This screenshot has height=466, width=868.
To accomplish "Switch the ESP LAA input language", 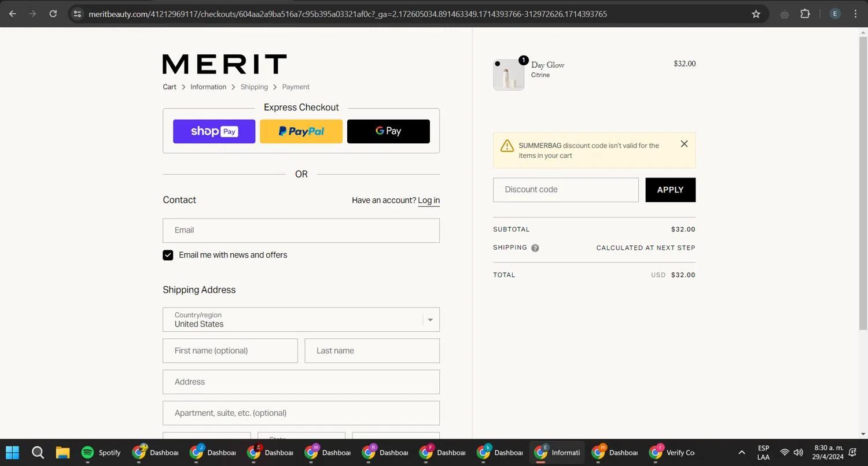I will 763,452.
